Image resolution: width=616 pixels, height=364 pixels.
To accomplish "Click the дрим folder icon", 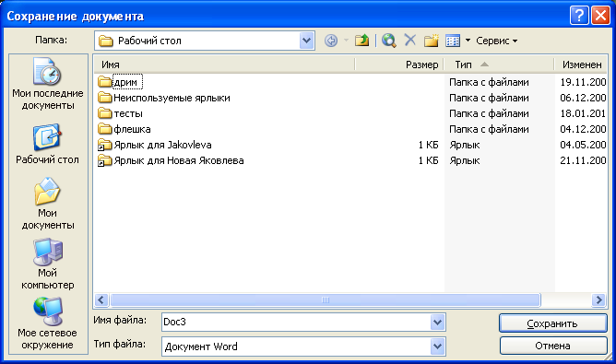I will (104, 82).
